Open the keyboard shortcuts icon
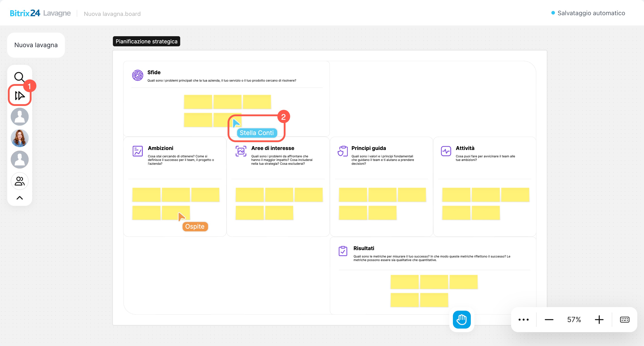Image resolution: width=644 pixels, height=346 pixels. (x=625, y=320)
